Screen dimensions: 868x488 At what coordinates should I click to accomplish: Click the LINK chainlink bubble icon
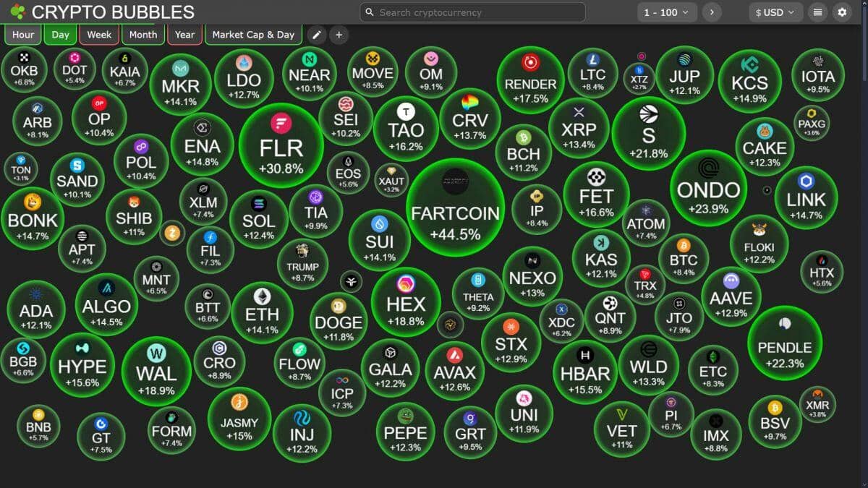click(806, 180)
